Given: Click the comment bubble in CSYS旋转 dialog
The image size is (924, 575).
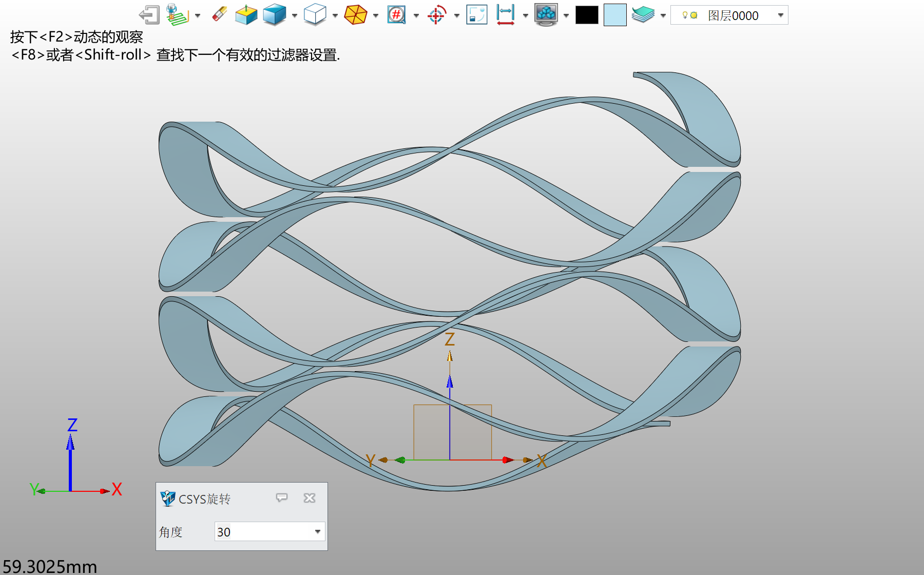Looking at the screenshot, I should pos(282,498).
